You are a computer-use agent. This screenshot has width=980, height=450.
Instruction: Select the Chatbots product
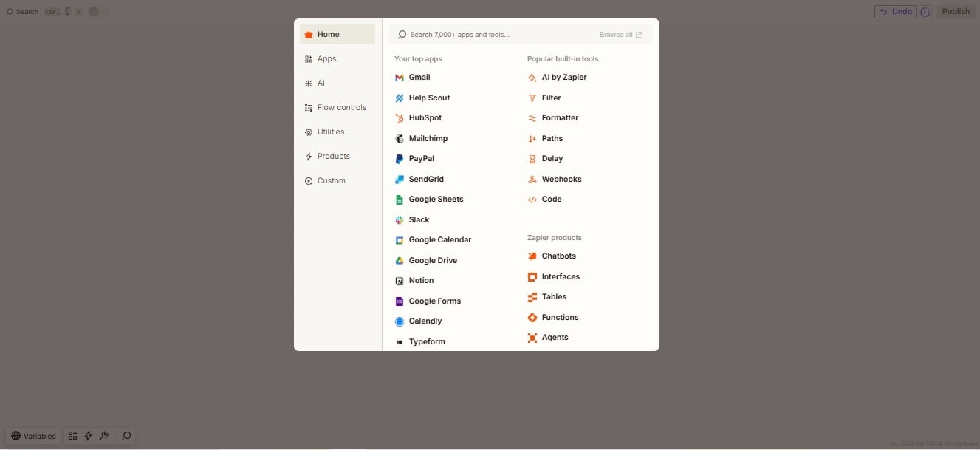click(x=559, y=256)
